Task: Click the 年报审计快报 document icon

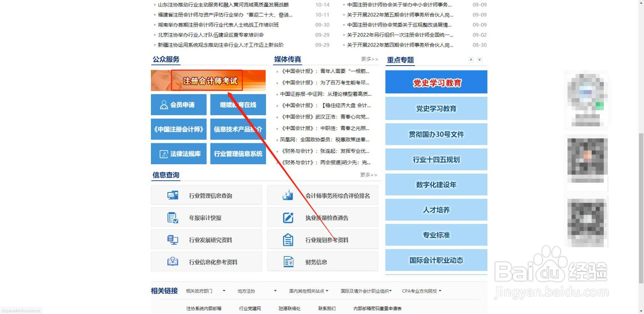Action: pyautogui.click(x=173, y=218)
